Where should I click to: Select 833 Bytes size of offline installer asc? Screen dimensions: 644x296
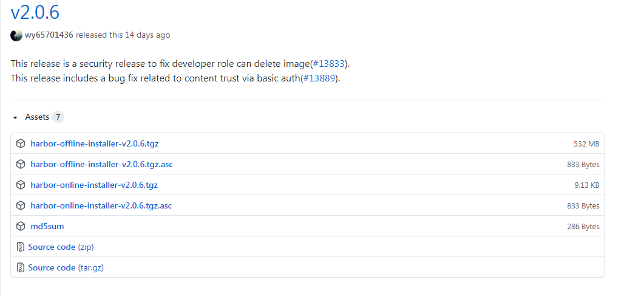click(583, 165)
